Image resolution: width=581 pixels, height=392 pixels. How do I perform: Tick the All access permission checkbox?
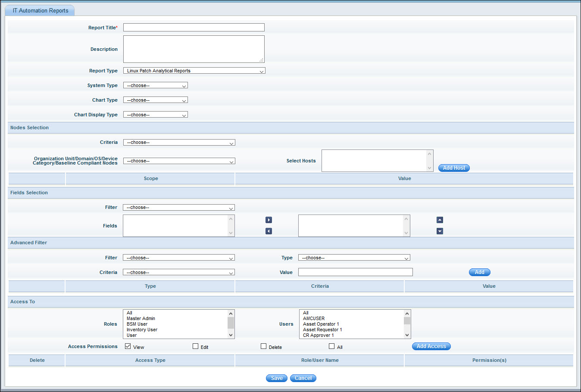[x=332, y=346]
